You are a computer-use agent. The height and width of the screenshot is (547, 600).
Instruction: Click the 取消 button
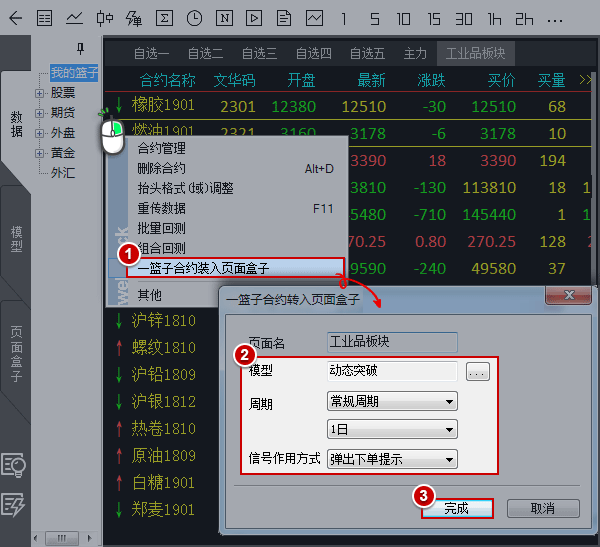pos(543,509)
